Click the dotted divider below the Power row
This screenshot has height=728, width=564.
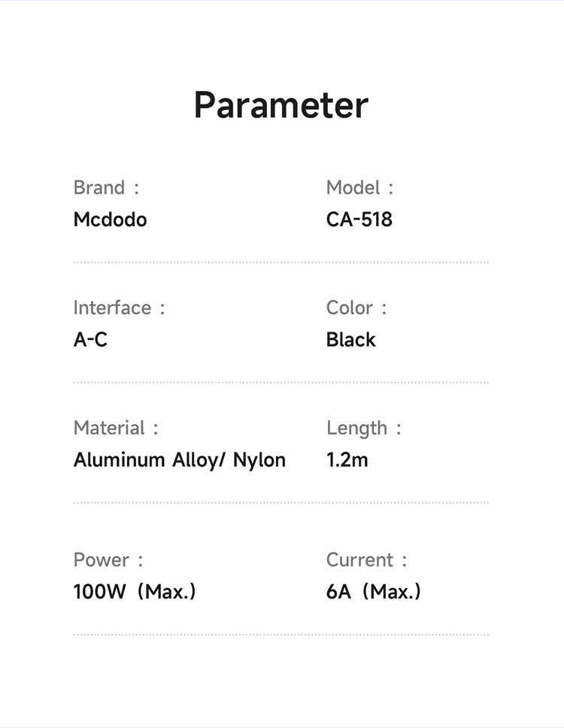click(x=281, y=635)
